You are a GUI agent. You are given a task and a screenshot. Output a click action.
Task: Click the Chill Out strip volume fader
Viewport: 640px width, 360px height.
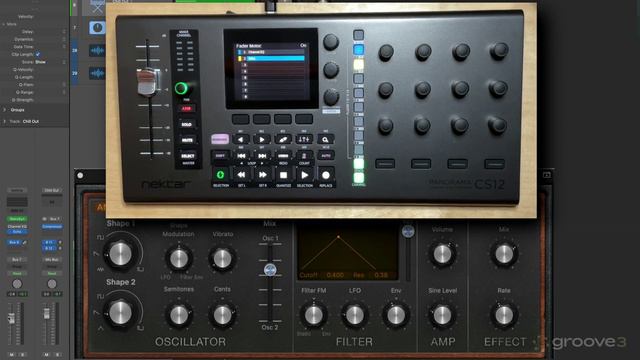click(x=47, y=313)
